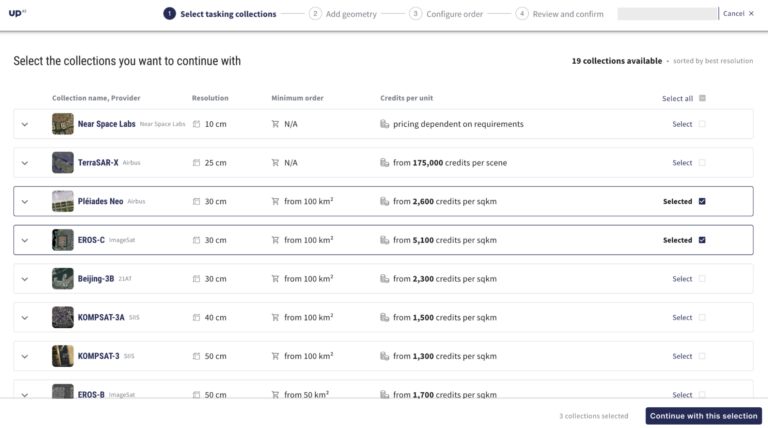
Task: Uncheck the Pléiades Neo selected checkbox
Action: (702, 201)
